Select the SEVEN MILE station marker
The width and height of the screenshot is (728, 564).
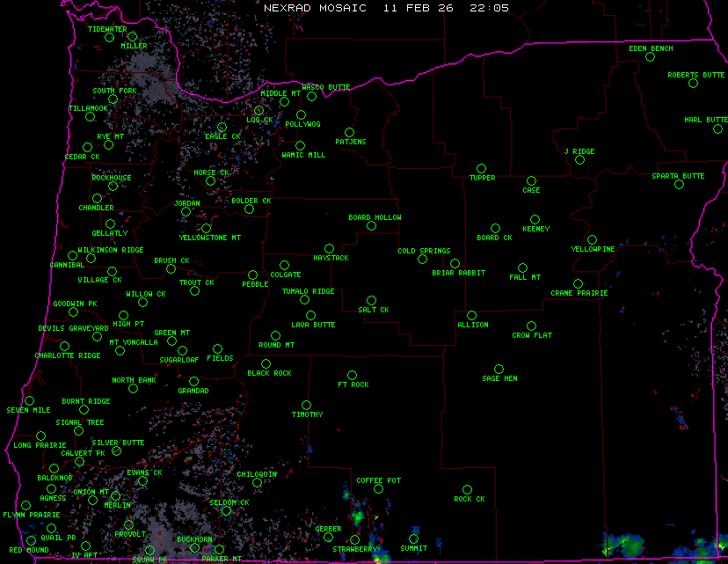29,401
